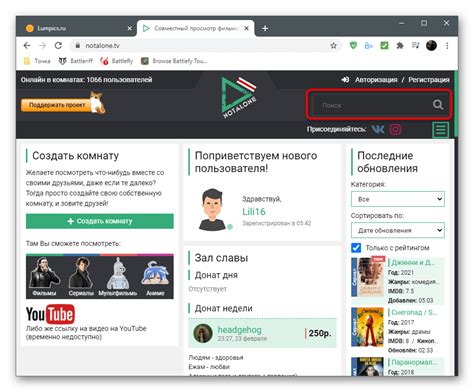Open the Джинни и Д... title link

[413, 262]
